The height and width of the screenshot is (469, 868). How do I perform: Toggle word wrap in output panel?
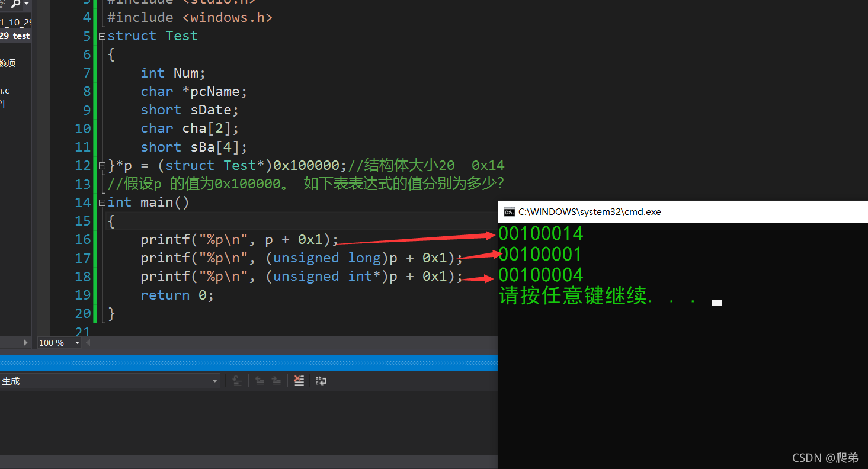coord(321,381)
